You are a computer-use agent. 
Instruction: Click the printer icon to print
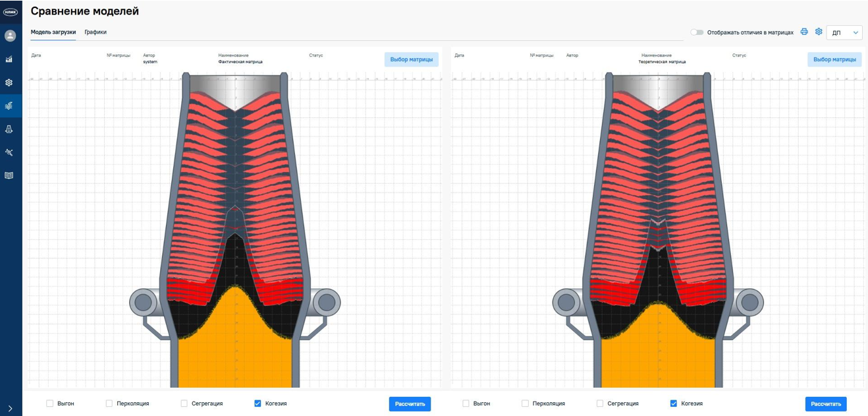tap(804, 32)
